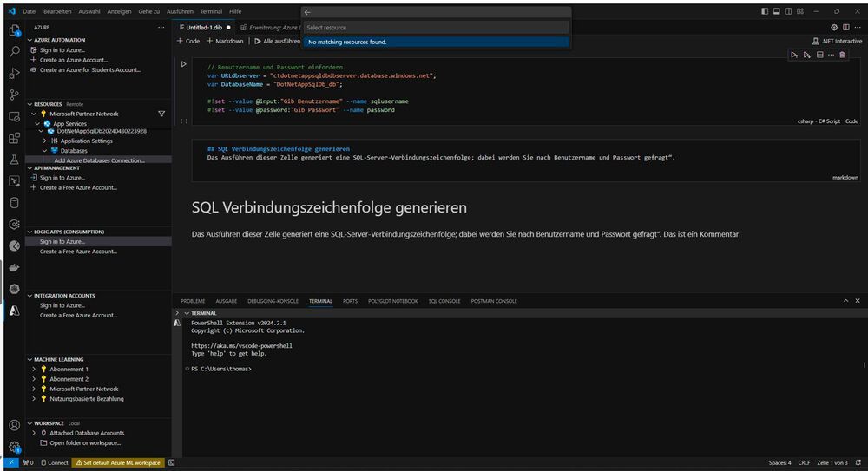Click notebook settings gear in editor toolbar
The width and height of the screenshot is (868, 471).
[x=834, y=27]
